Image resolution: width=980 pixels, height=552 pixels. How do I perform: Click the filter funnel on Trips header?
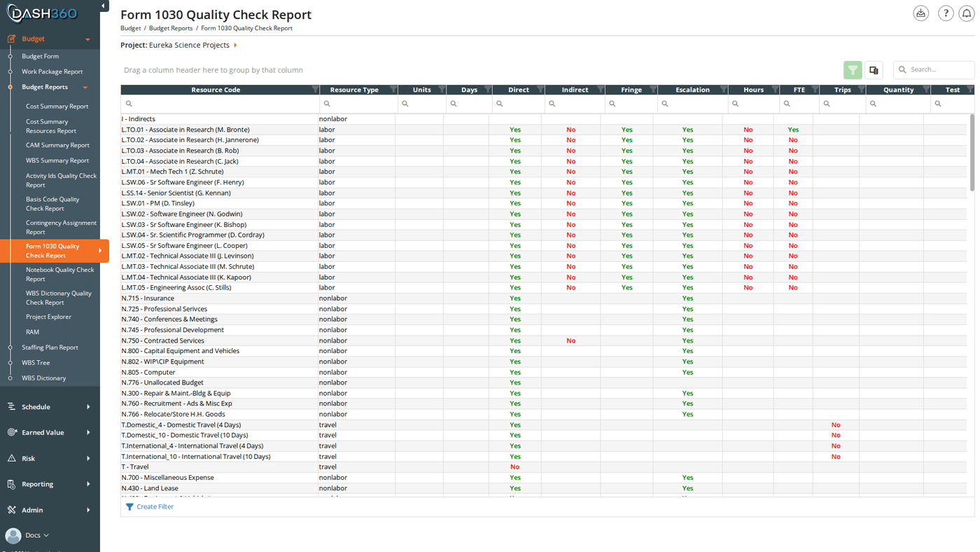pyautogui.click(x=861, y=90)
